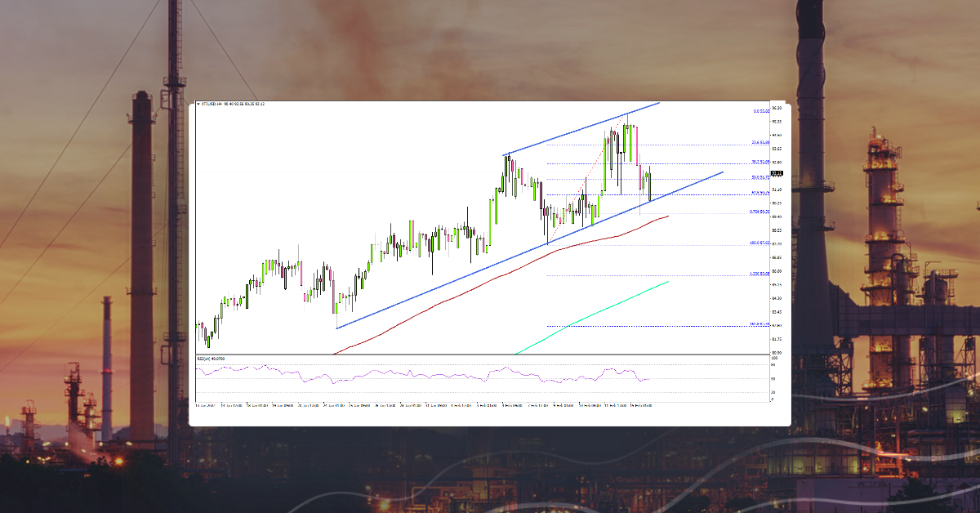The image size is (980, 513).
Task: Click the 23.6 Fibonacci retracement label
Action: pyautogui.click(x=760, y=144)
